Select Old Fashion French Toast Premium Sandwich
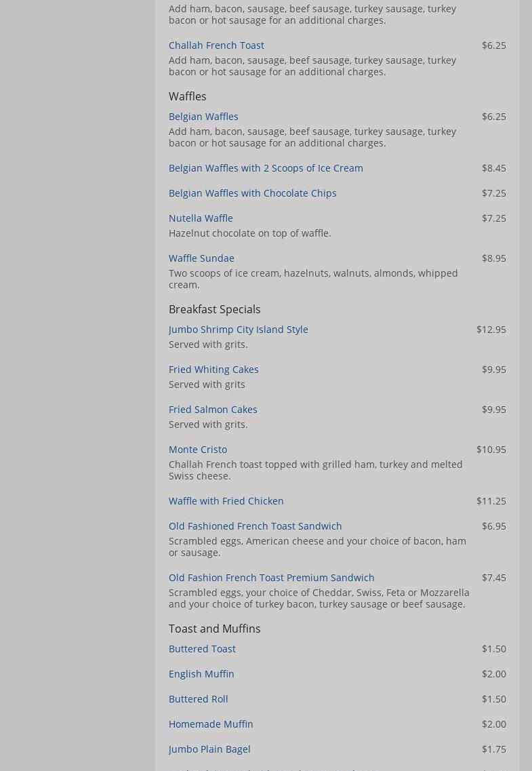This screenshot has height=771, width=532. click(x=271, y=578)
